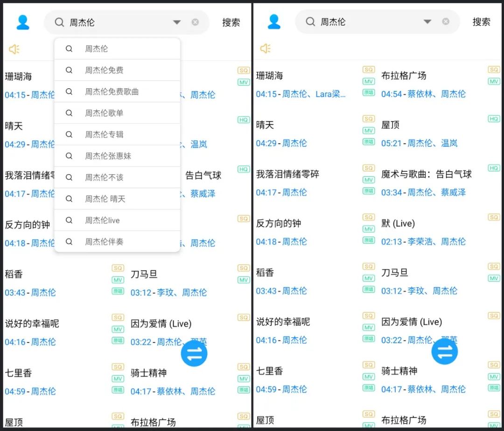Click the MV badge for 稻香 in left screen

118,280
